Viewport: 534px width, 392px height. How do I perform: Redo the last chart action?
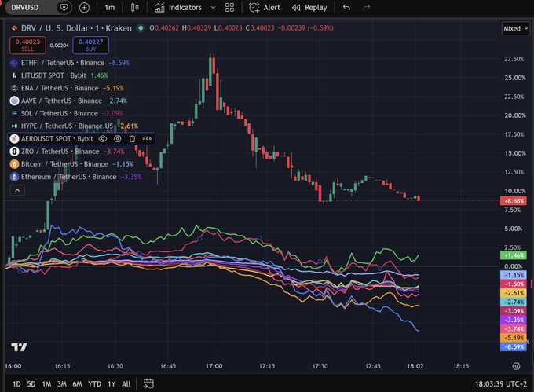pyautogui.click(x=367, y=8)
